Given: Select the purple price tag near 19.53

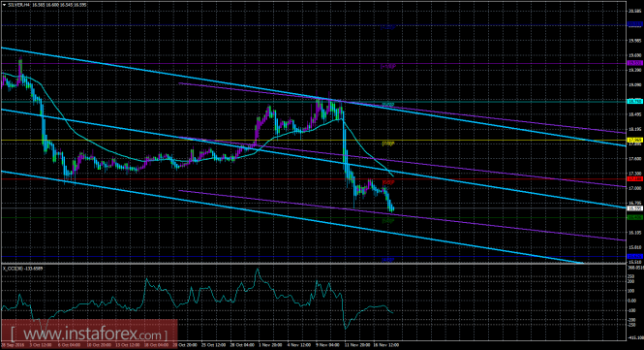Looking at the screenshot, I should (635, 63).
